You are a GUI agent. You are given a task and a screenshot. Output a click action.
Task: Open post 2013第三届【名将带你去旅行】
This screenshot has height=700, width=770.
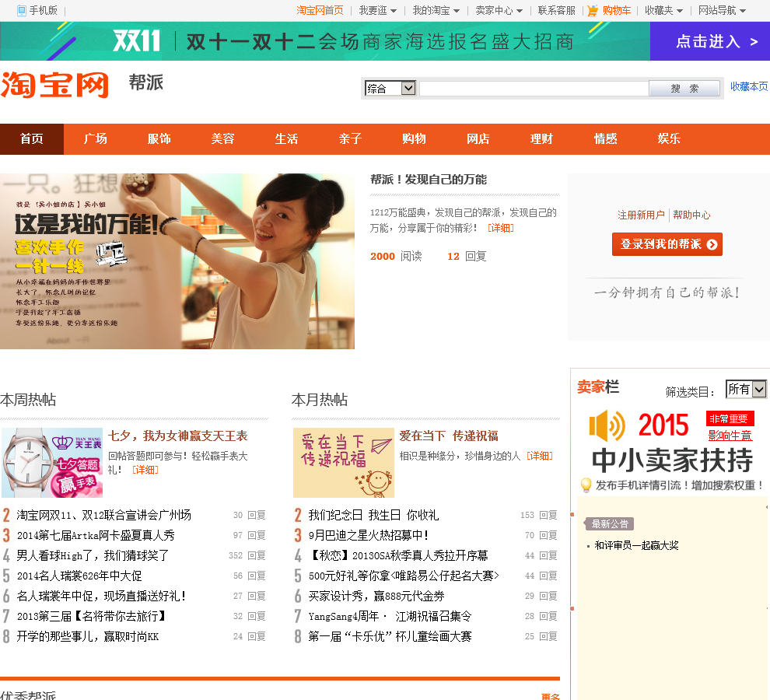91,616
